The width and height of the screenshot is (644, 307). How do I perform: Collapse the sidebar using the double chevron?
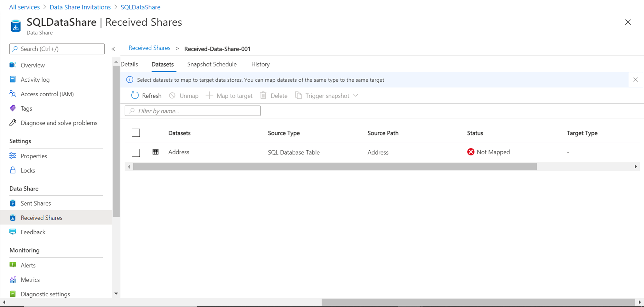tap(113, 49)
